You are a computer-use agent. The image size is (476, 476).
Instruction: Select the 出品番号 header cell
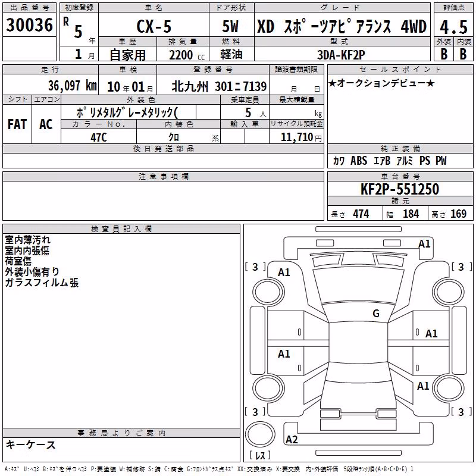pos(29,8)
